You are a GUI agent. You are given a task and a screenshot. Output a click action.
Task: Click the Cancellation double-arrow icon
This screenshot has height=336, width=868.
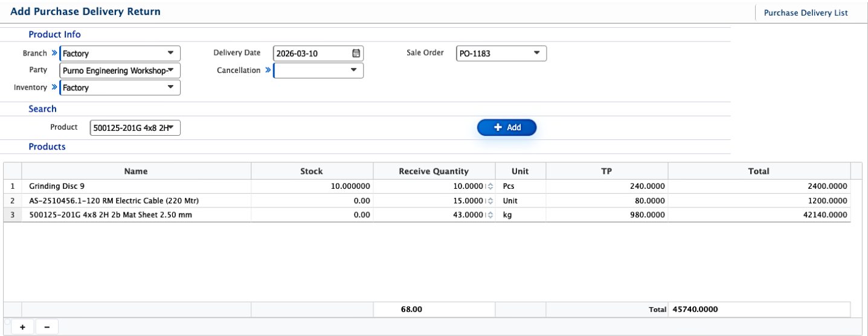coord(268,71)
